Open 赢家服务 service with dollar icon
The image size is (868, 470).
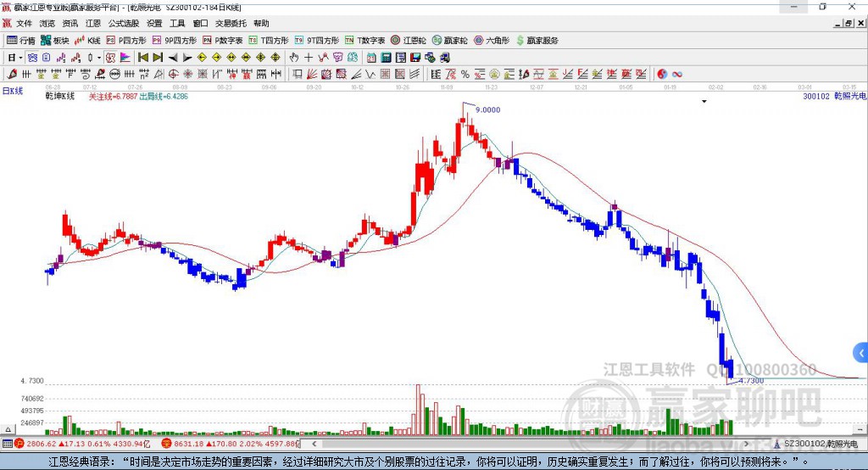pos(537,41)
